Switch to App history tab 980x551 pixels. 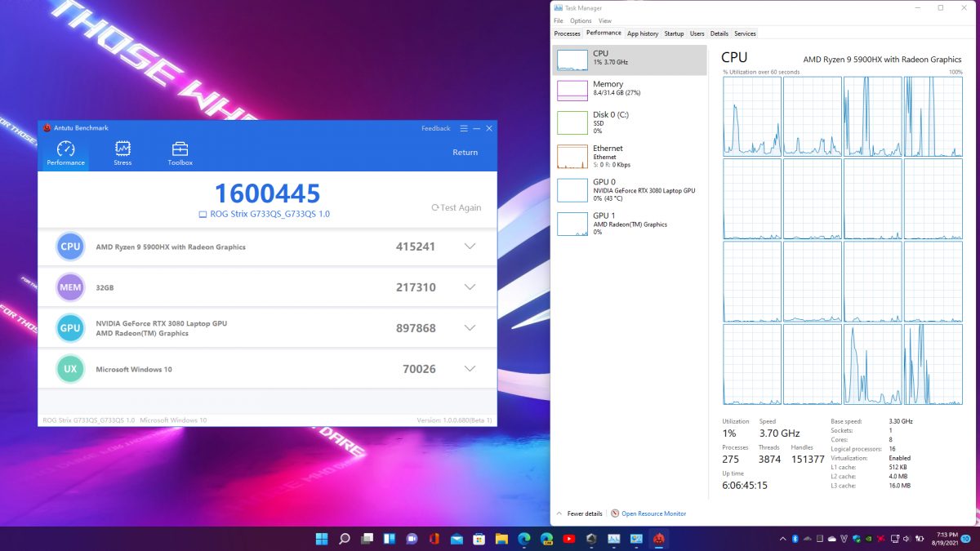tap(643, 33)
